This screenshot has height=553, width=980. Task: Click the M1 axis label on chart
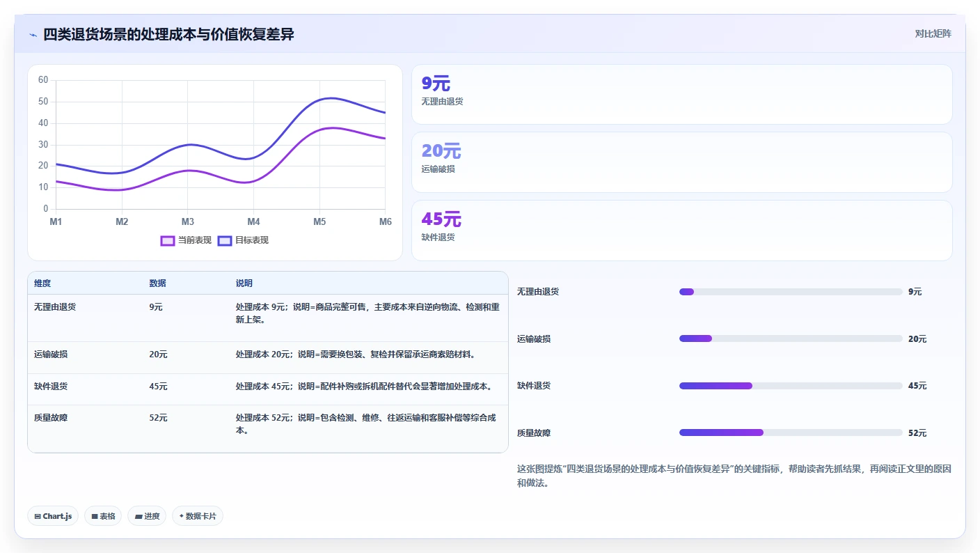pyautogui.click(x=56, y=221)
